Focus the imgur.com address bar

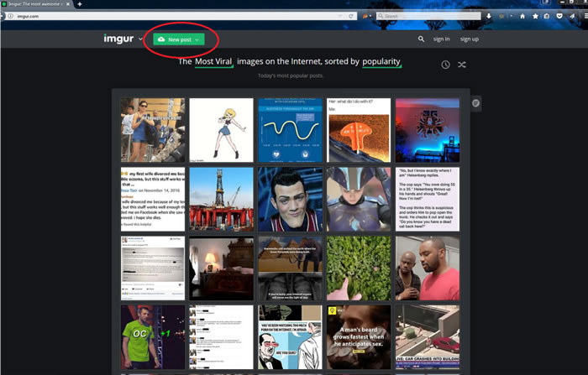pos(178,16)
